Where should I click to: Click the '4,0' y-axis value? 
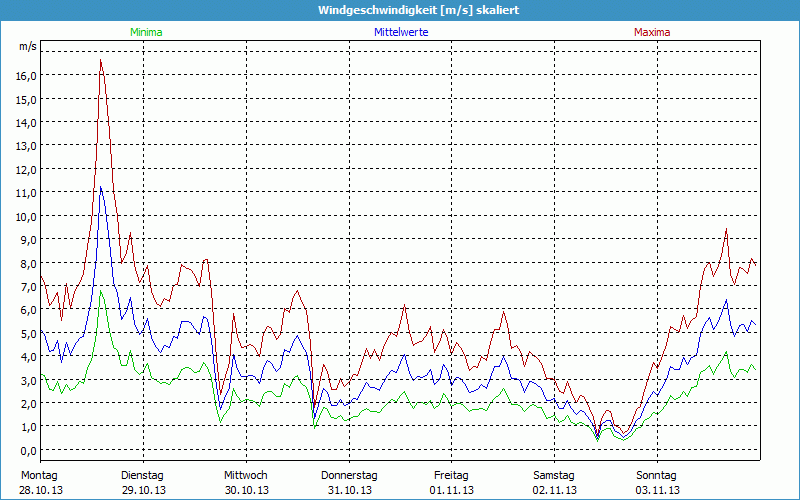[x=28, y=357]
